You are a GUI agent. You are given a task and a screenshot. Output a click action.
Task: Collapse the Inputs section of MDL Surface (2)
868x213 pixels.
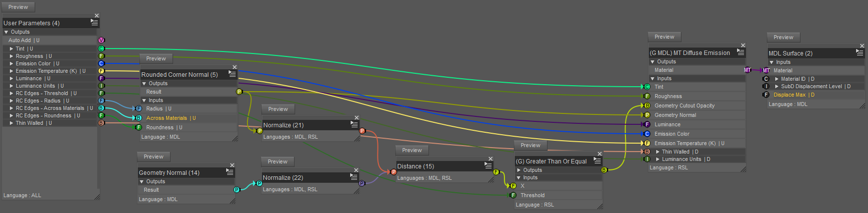click(772, 62)
